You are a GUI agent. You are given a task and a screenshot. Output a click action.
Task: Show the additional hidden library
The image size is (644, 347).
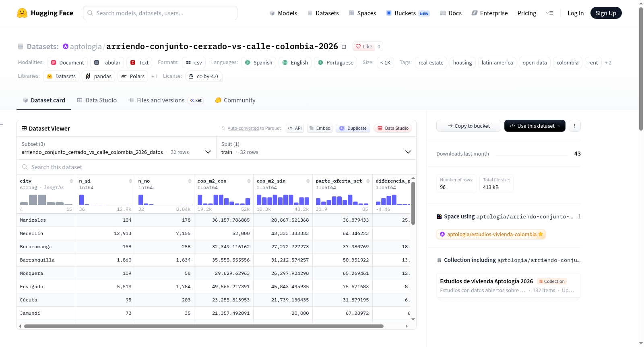(x=155, y=76)
